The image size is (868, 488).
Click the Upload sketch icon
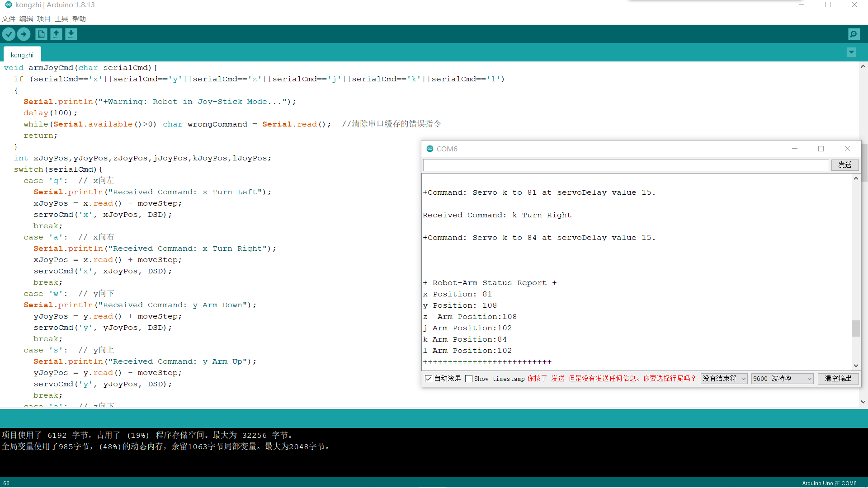(24, 34)
